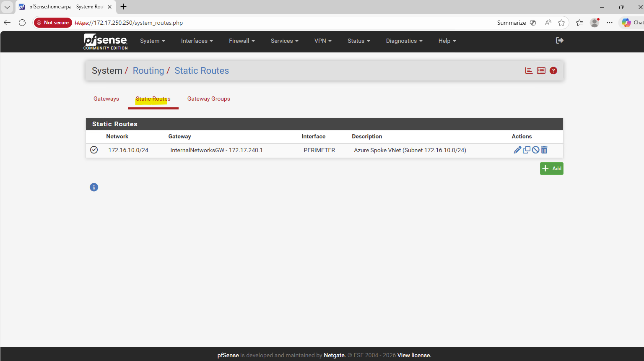Open a new browser tab
This screenshot has height=361, width=644.
pyautogui.click(x=123, y=7)
